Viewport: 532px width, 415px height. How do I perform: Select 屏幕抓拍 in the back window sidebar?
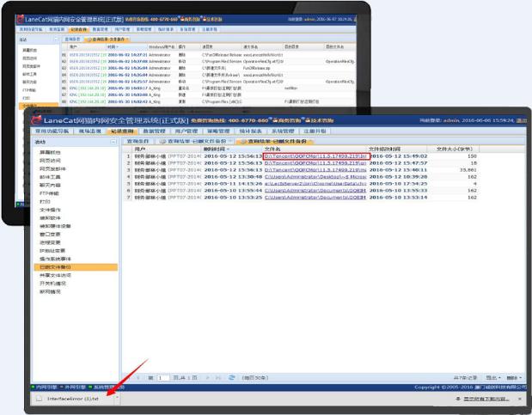click(x=29, y=50)
